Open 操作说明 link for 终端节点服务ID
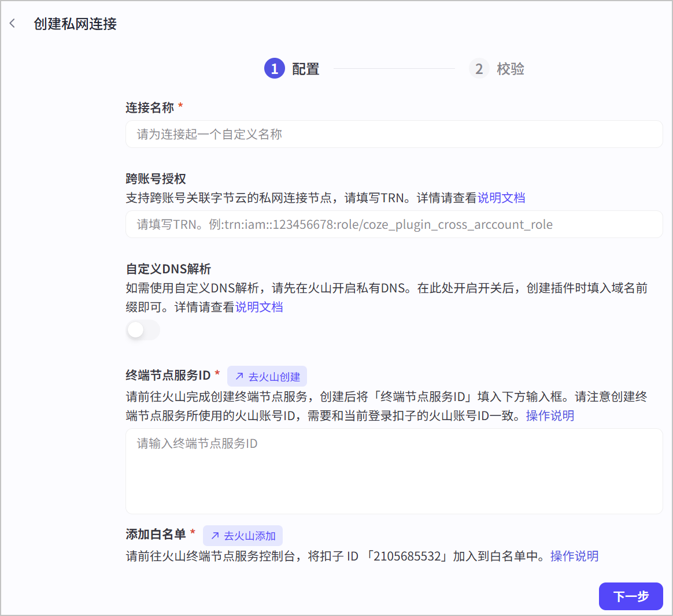Image resolution: width=673 pixels, height=616 pixels. pyautogui.click(x=550, y=415)
